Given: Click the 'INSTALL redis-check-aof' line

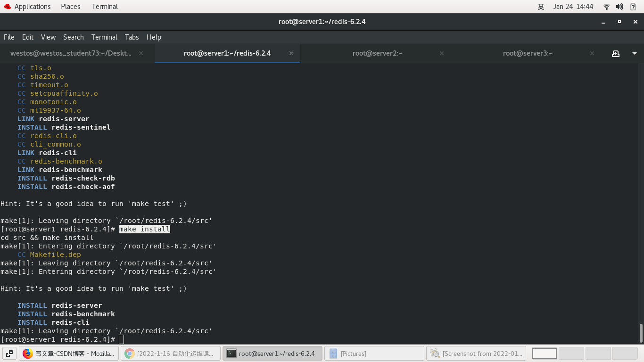Looking at the screenshot, I should pos(66,187).
